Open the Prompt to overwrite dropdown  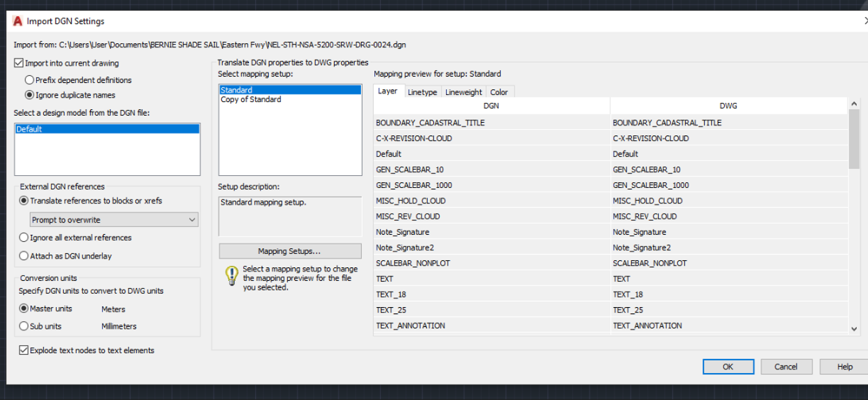click(114, 220)
